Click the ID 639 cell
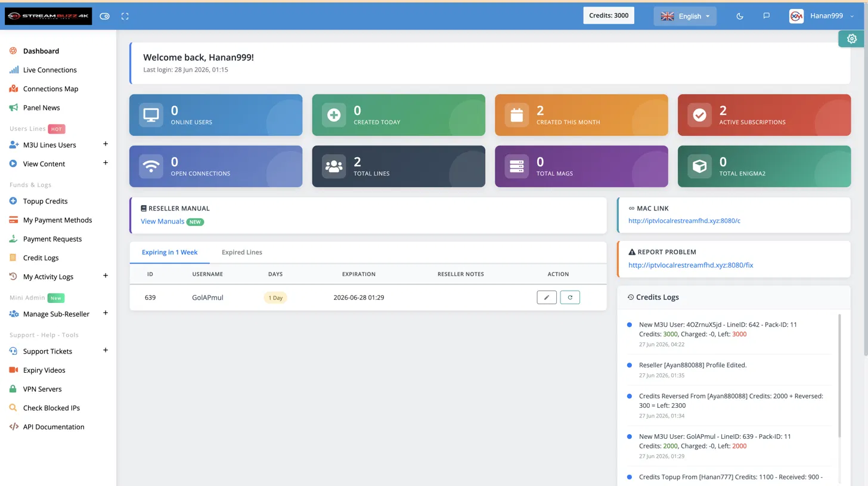 150,297
